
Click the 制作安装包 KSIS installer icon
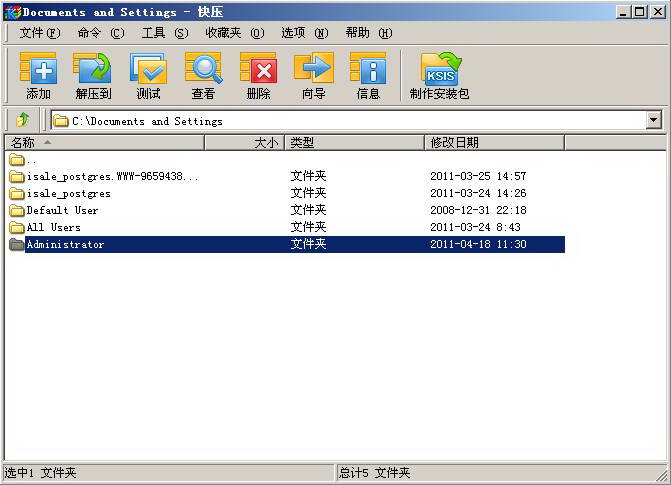point(439,71)
